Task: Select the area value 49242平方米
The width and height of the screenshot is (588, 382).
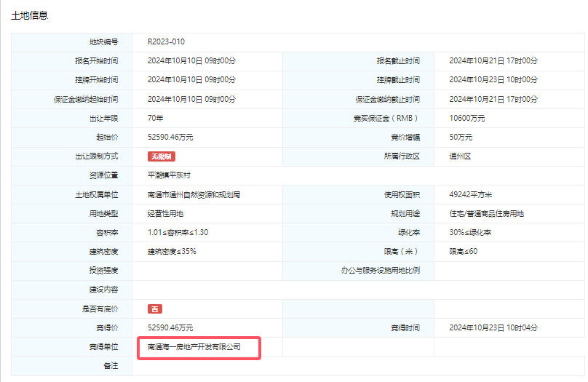Action: 471,194
